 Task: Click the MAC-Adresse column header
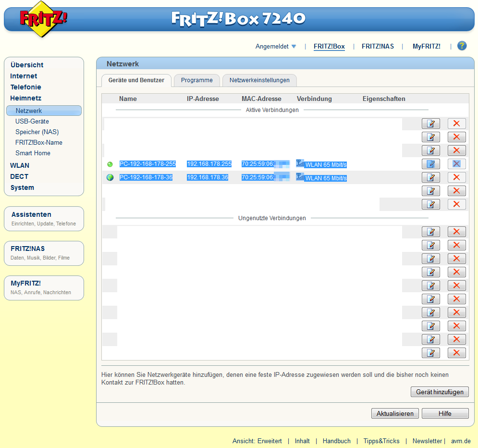[x=261, y=99]
